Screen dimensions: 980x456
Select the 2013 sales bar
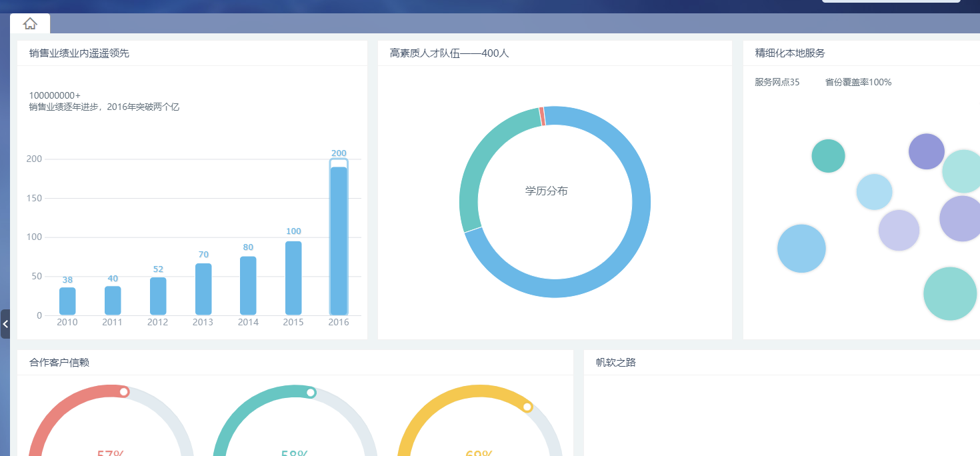(x=203, y=289)
